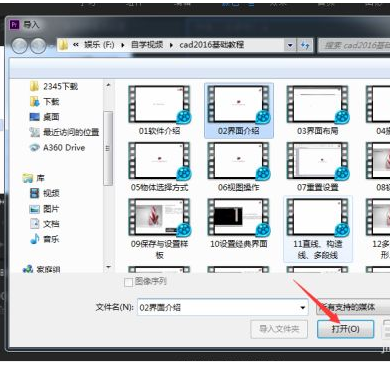Select the 09保存与设置样板 video file
This screenshot has height=365, width=390.
click(159, 229)
